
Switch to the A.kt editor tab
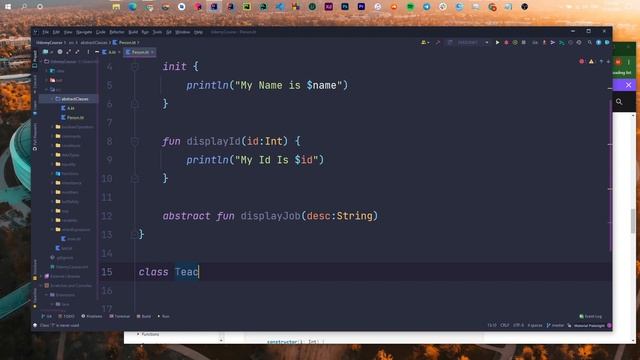pyautogui.click(x=111, y=52)
